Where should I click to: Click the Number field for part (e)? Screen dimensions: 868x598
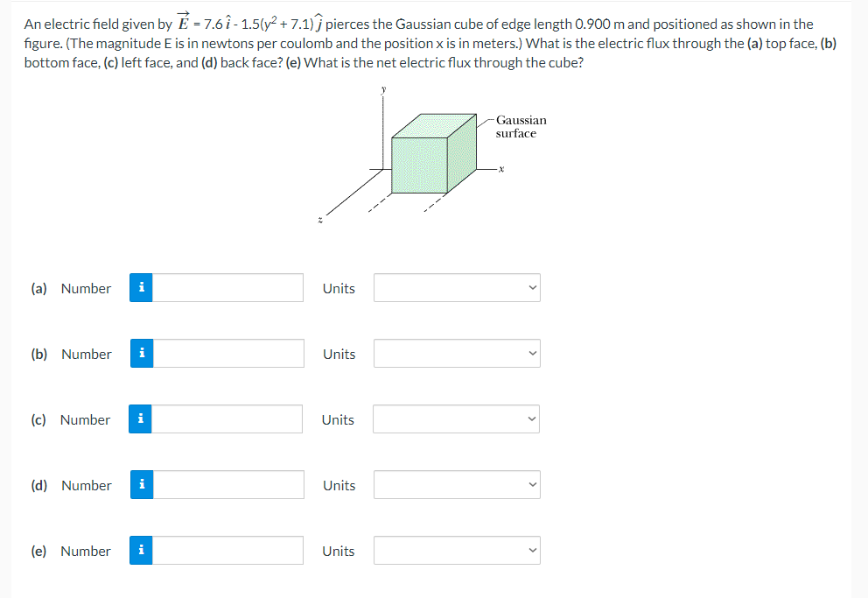pyautogui.click(x=227, y=550)
